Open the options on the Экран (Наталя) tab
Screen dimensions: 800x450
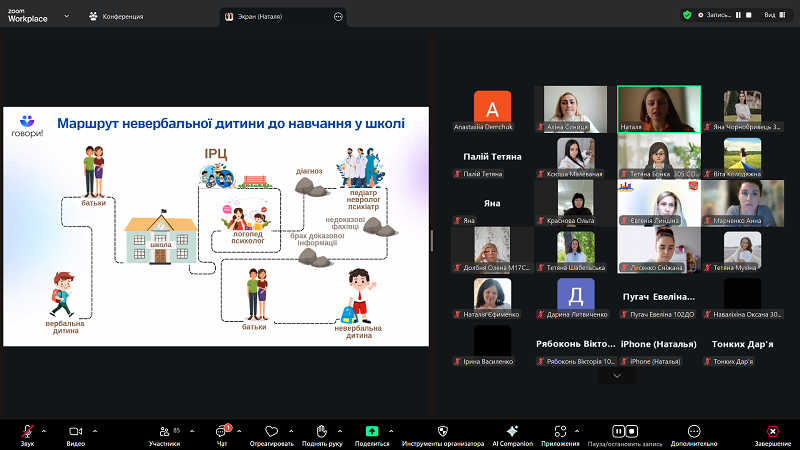[x=338, y=17]
